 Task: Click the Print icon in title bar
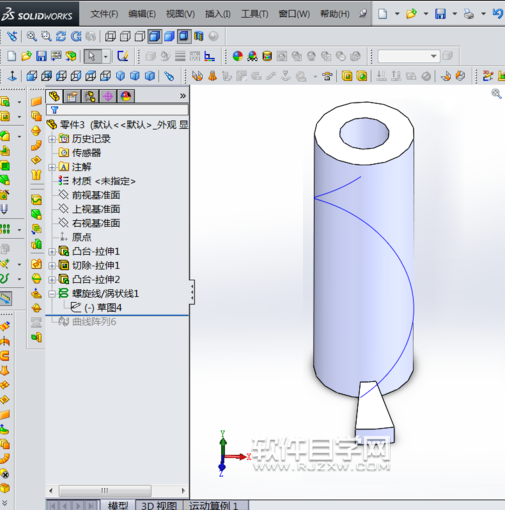469,14
